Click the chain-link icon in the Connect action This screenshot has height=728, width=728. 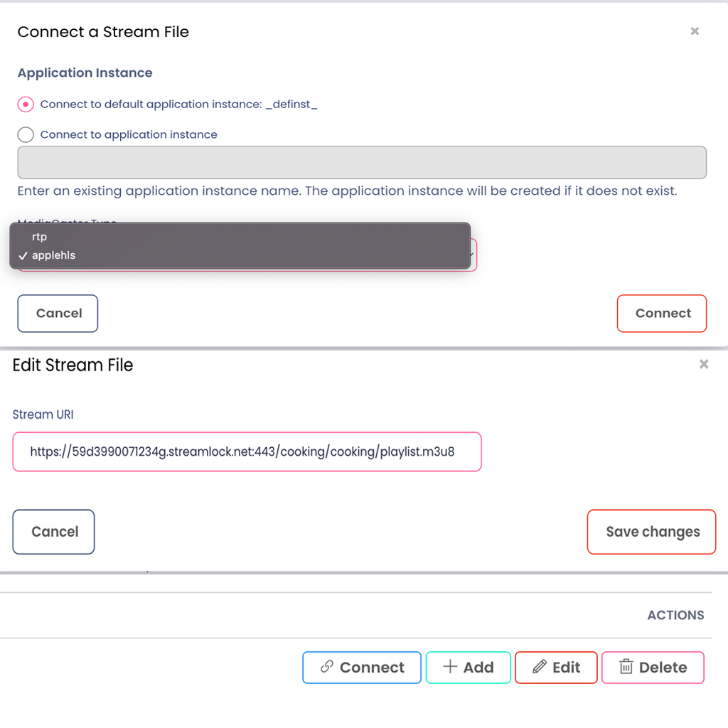[x=327, y=667]
